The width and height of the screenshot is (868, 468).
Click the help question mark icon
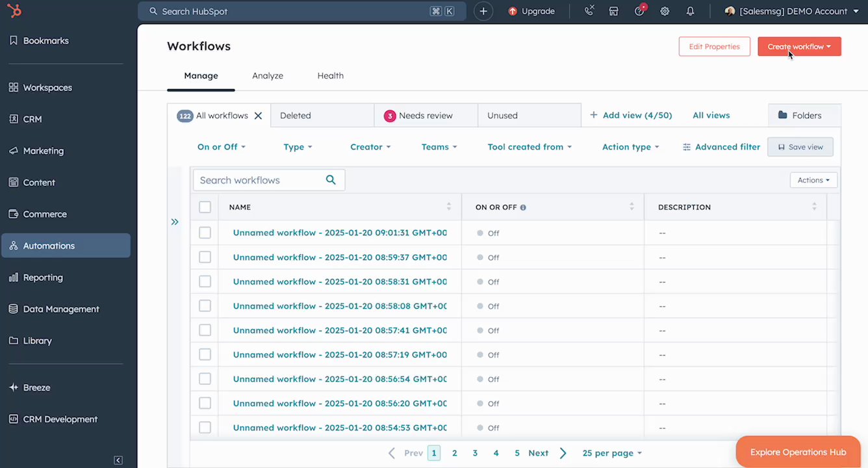[639, 11]
